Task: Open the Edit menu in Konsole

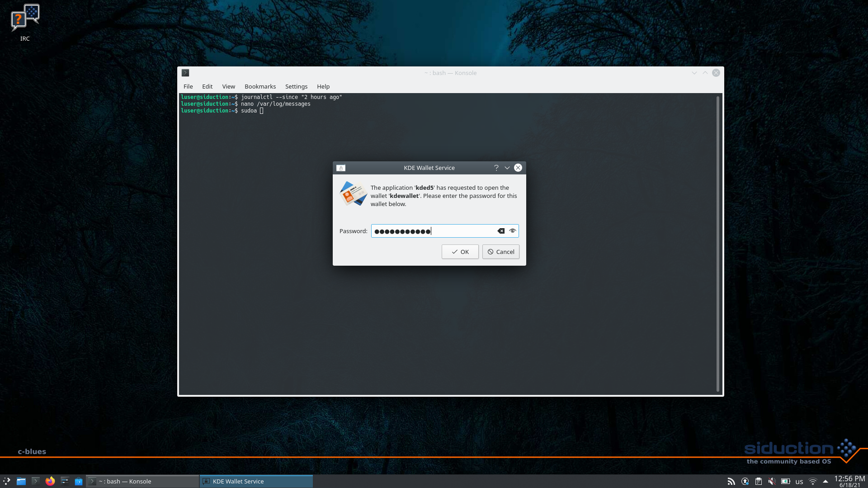Action: (207, 86)
